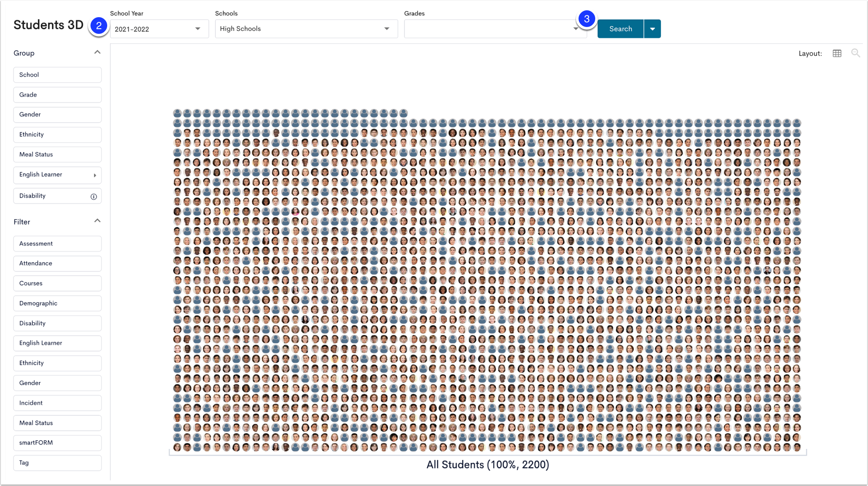Click the Students 3D title
868x486 pixels.
[x=48, y=25]
